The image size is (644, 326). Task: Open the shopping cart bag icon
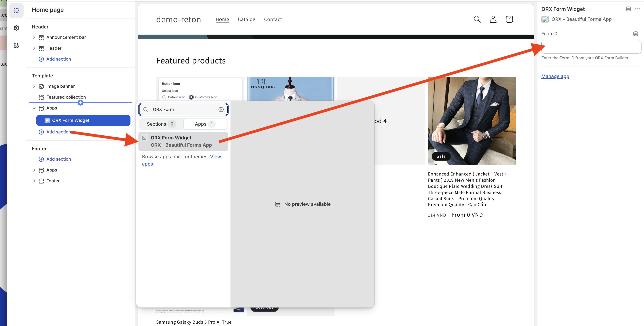pyautogui.click(x=509, y=19)
